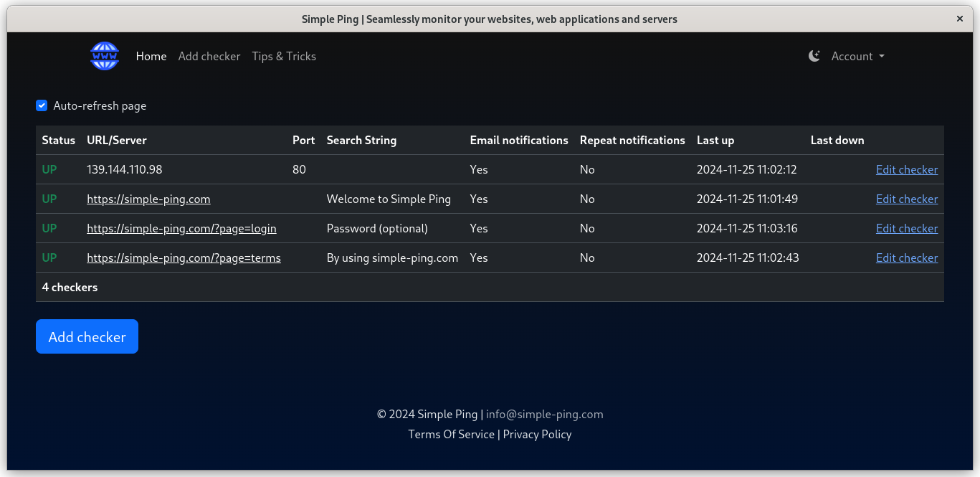Click the Status column header
980x477 pixels.
(x=58, y=140)
